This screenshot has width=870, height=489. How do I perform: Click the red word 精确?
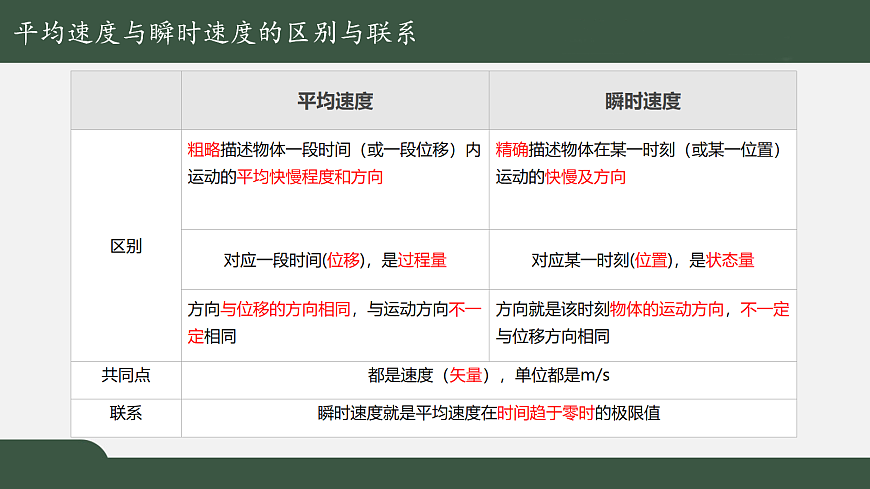click(x=512, y=150)
